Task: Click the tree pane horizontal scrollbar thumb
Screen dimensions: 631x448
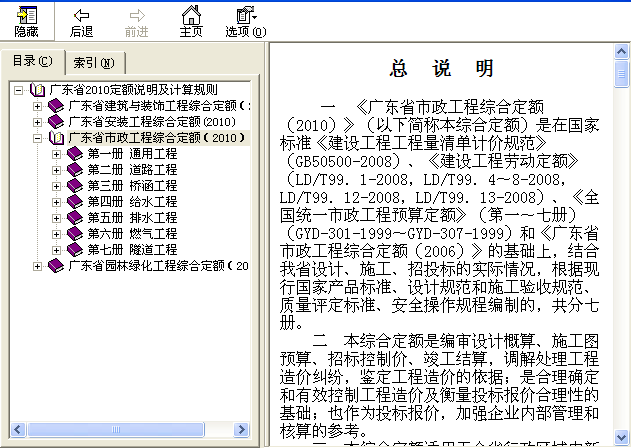Action: (x=115, y=429)
